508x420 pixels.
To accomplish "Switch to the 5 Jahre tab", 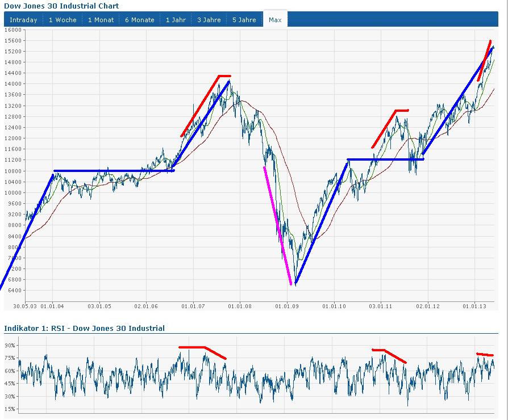I will click(244, 20).
